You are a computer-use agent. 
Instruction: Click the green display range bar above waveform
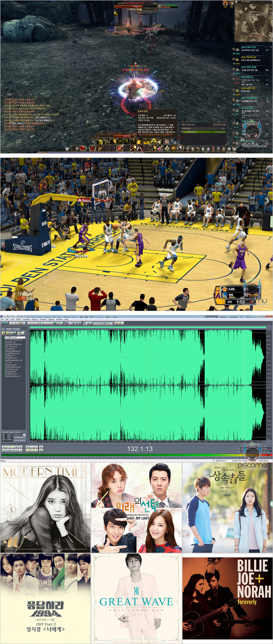pyautogui.click(x=148, y=327)
